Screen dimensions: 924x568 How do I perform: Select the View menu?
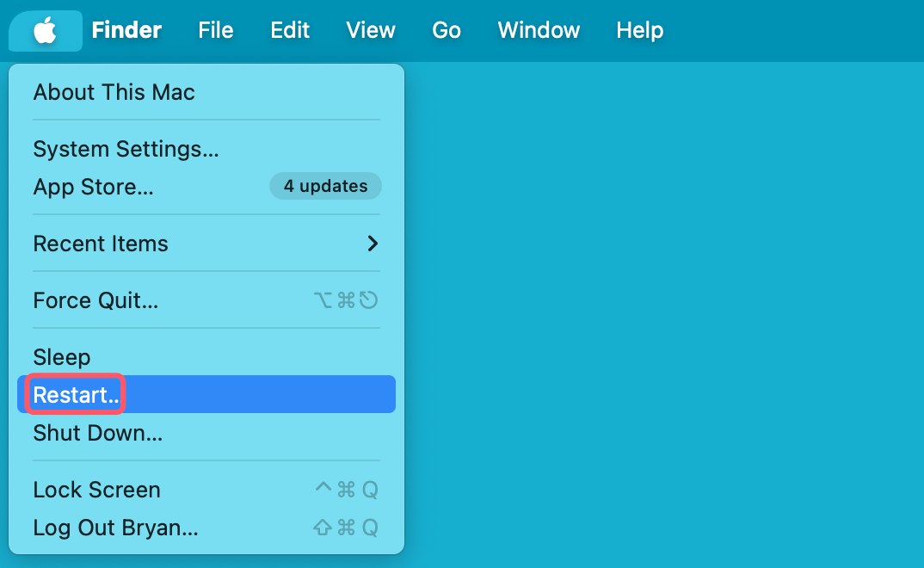[370, 30]
